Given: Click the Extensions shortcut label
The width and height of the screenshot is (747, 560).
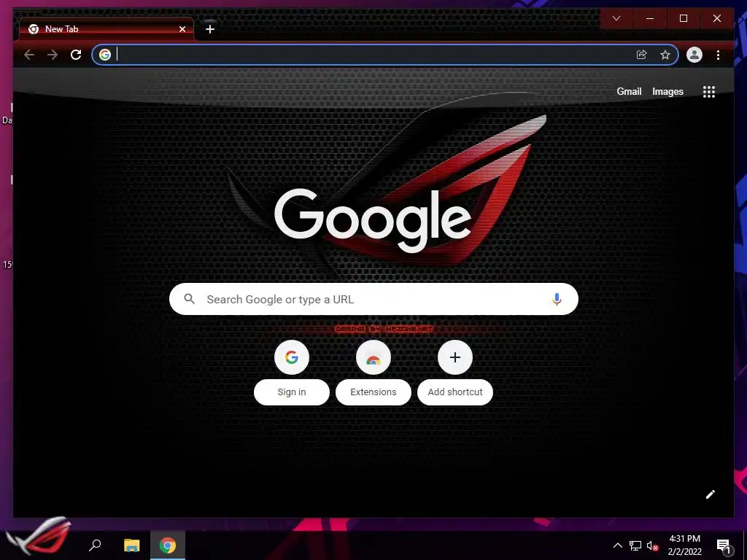Looking at the screenshot, I should 373,392.
